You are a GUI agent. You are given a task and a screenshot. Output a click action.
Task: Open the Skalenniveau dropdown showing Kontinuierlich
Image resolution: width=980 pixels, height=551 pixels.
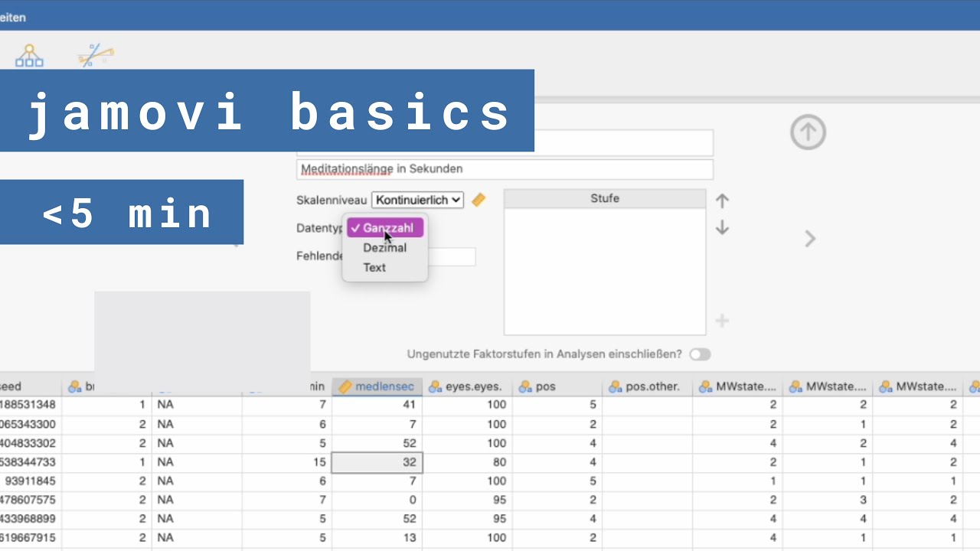417,200
